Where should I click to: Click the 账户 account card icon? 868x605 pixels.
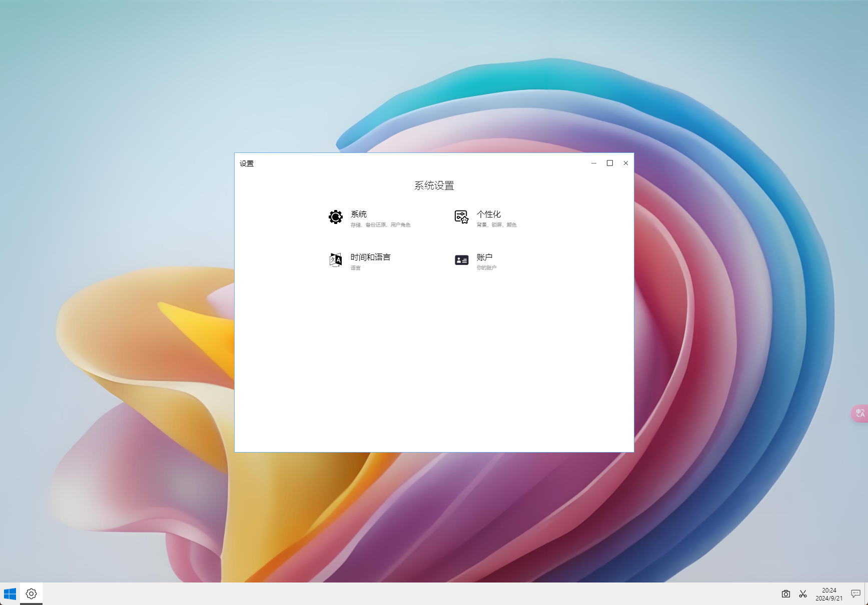(461, 260)
